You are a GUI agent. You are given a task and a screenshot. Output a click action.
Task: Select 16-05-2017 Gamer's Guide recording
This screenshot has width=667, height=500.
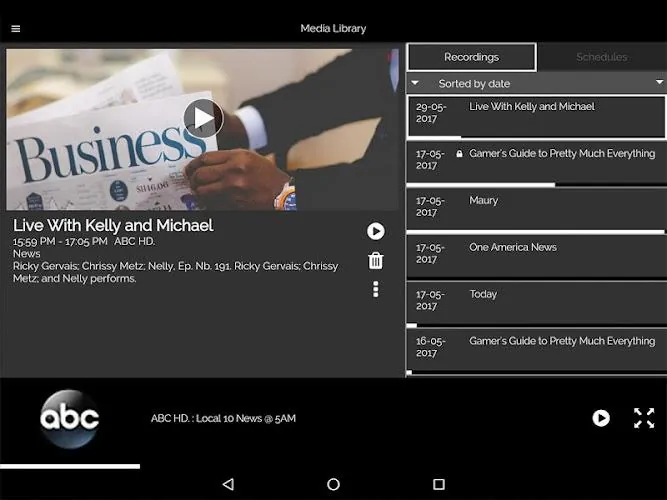[x=537, y=349]
